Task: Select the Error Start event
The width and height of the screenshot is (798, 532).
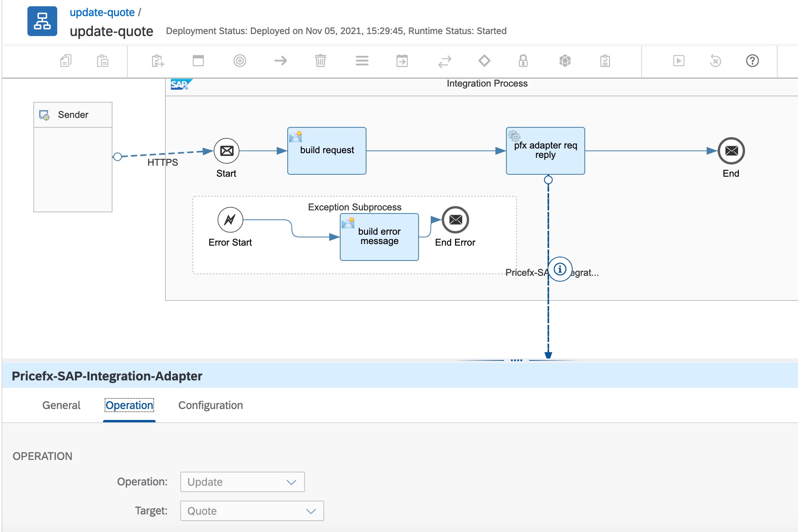Action: (x=230, y=220)
